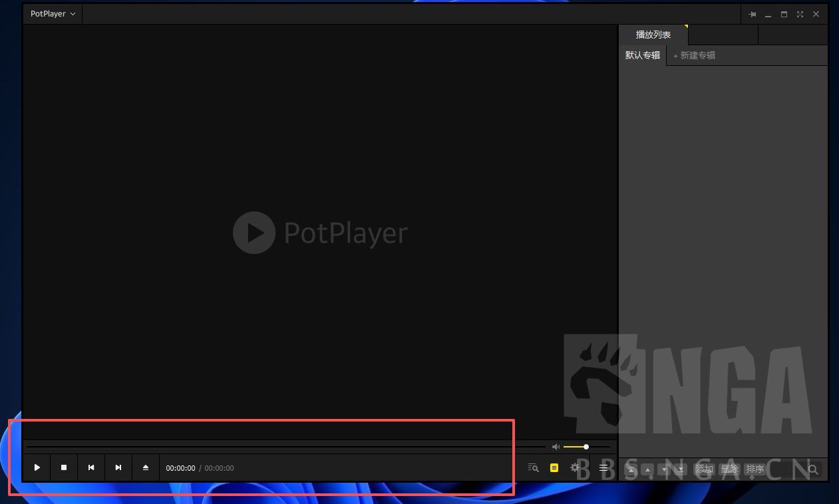The height and width of the screenshot is (504, 839).
Task: Skip to previous item with the rewind icon
Action: [91, 467]
